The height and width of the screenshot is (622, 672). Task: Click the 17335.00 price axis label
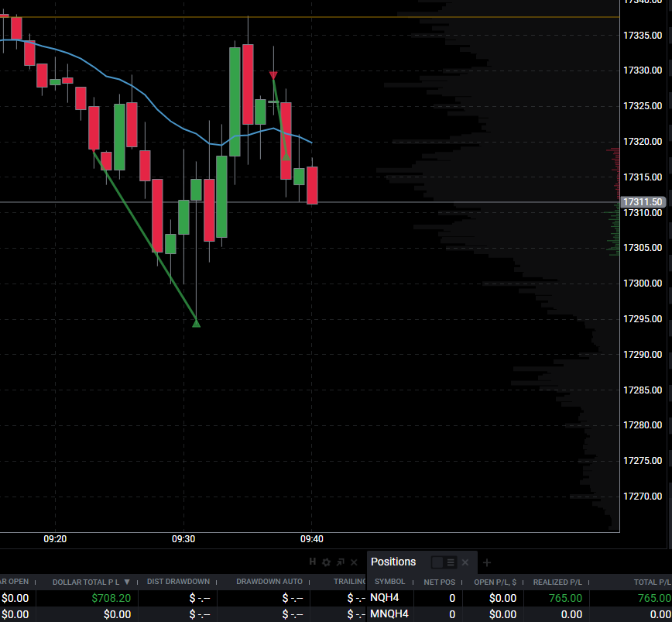643,36
